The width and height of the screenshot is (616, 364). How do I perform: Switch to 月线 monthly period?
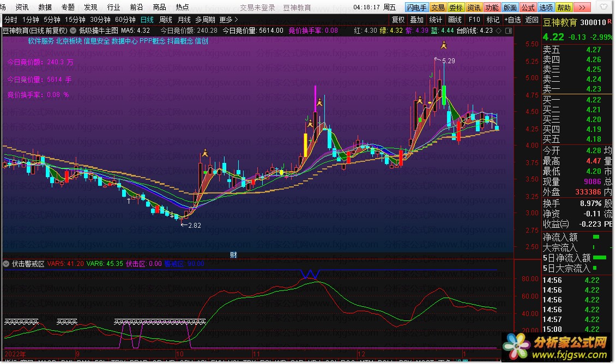pos(184,19)
